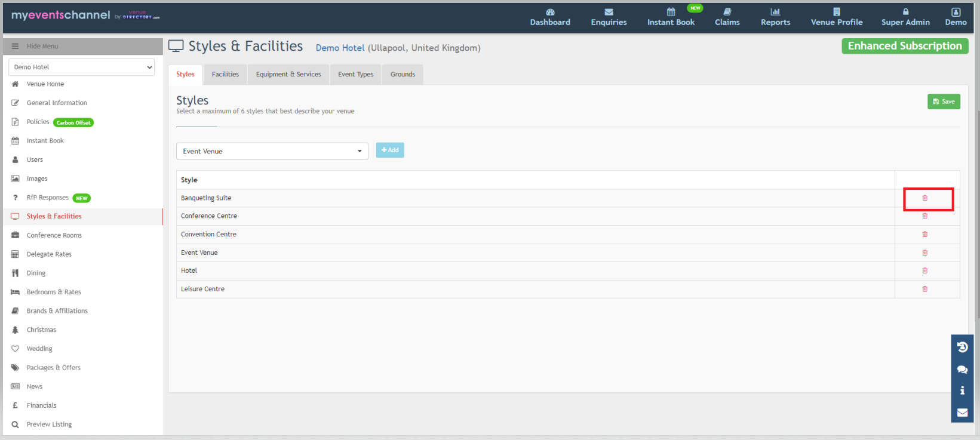The height and width of the screenshot is (440, 980).
Task: Select the Styles tab
Action: click(x=185, y=75)
